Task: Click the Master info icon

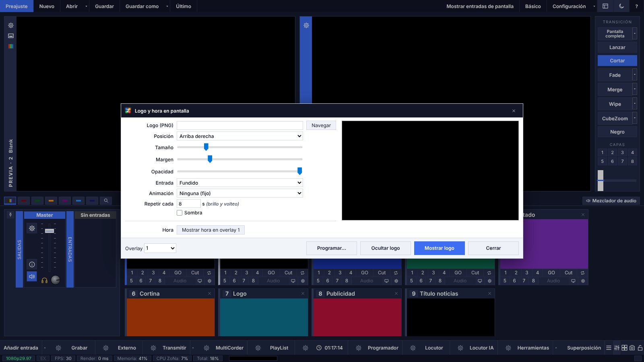Action: (x=32, y=264)
